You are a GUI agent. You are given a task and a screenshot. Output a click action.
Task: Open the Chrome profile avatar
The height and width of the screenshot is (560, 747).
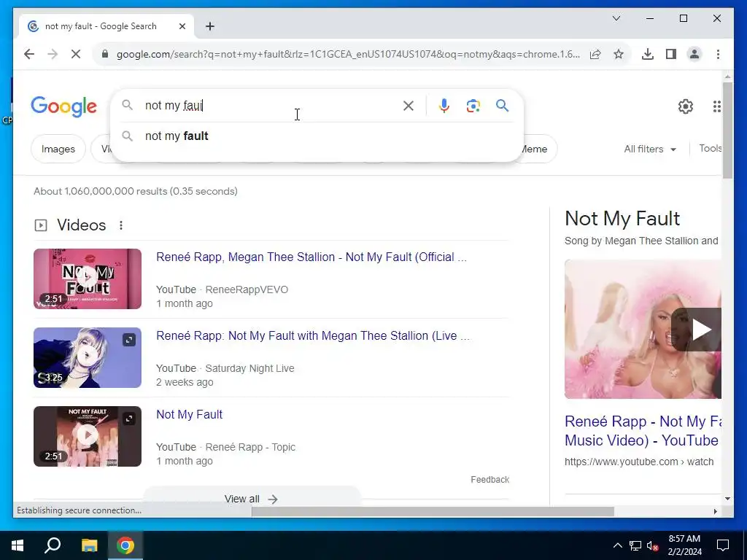pyautogui.click(x=694, y=54)
